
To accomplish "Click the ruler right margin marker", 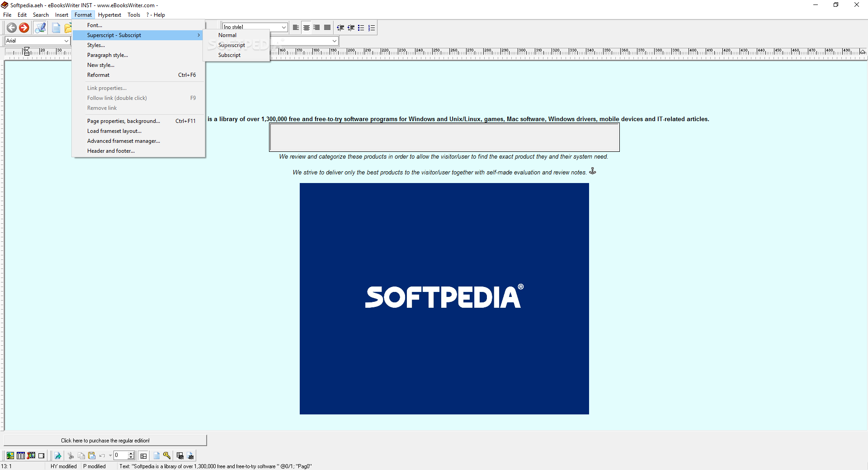I will pos(863,52).
